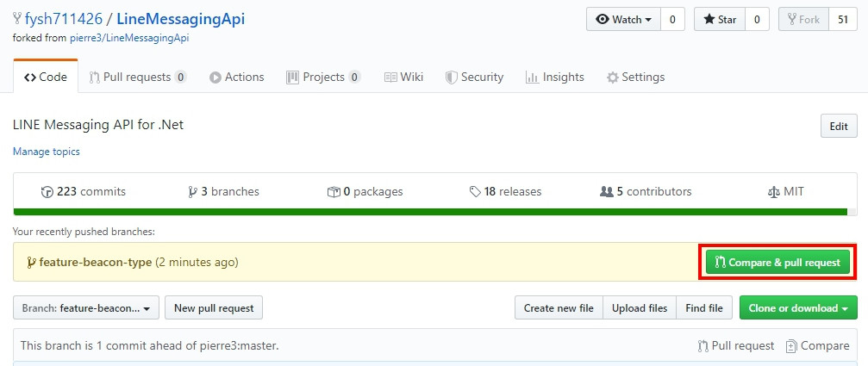Viewport: 868px width, 366px height.
Task: Click Compare link in branch info bar
Action: coord(818,346)
